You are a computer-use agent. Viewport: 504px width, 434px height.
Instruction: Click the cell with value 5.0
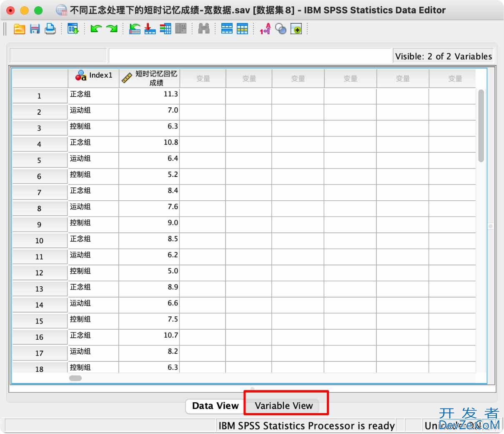pyautogui.click(x=149, y=273)
